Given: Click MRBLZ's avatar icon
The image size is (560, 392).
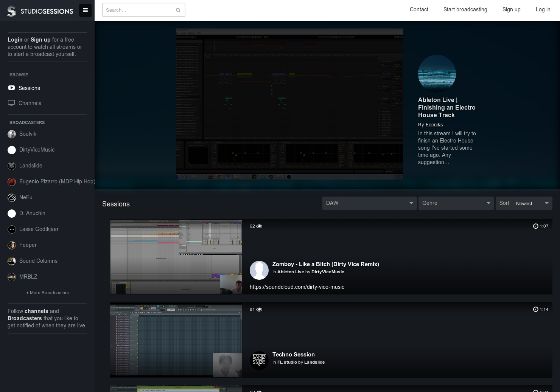Looking at the screenshot, I should [x=12, y=277].
